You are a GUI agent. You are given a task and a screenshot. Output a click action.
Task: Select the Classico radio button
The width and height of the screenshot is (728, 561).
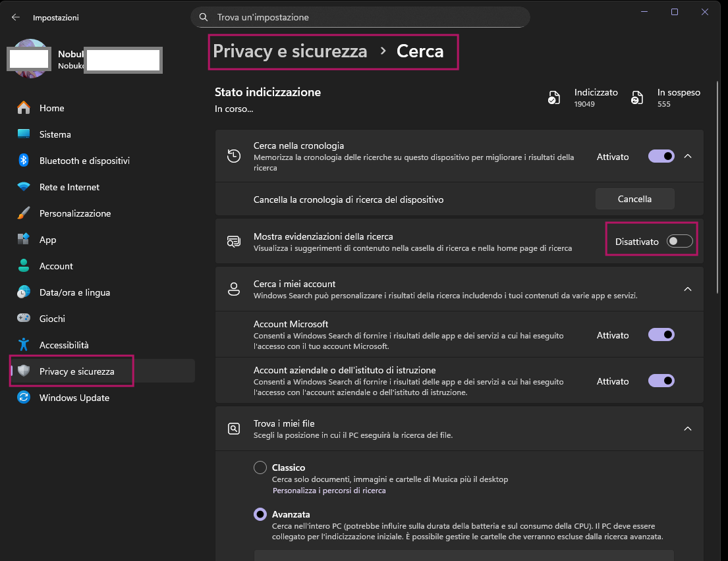[x=260, y=467]
